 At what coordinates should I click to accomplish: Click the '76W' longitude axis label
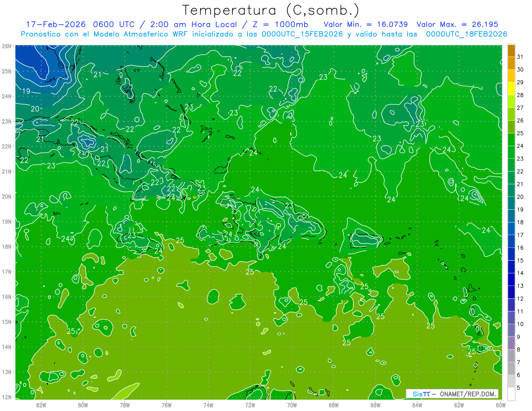pos(166,405)
